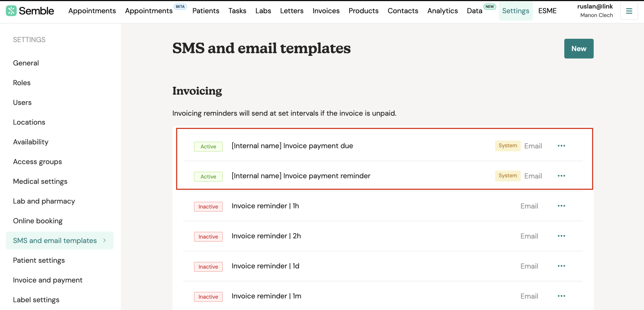This screenshot has width=644, height=310.
Task: Open options for Invoice payment due template
Action: point(561,146)
